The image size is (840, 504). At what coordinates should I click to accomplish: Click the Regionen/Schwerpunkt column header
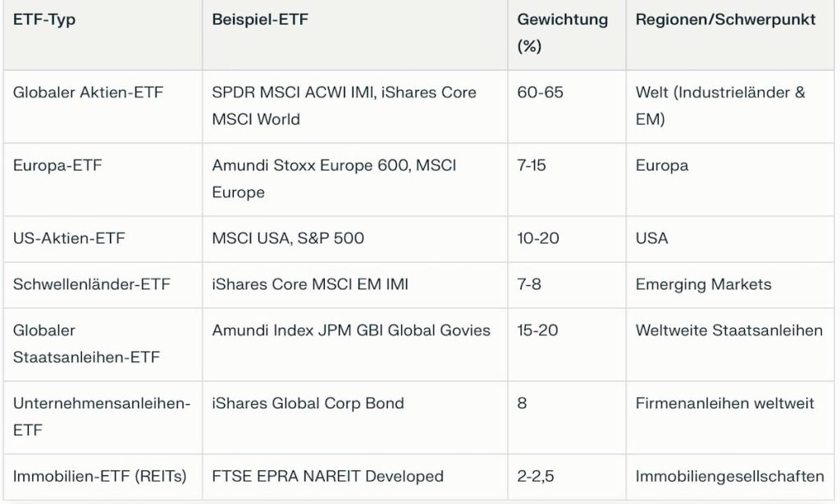[x=725, y=20]
